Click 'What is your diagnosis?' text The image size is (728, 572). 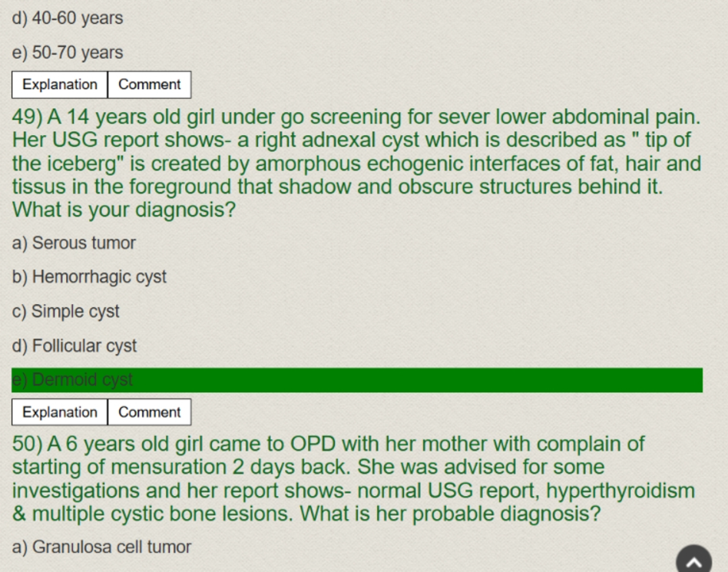tap(124, 210)
